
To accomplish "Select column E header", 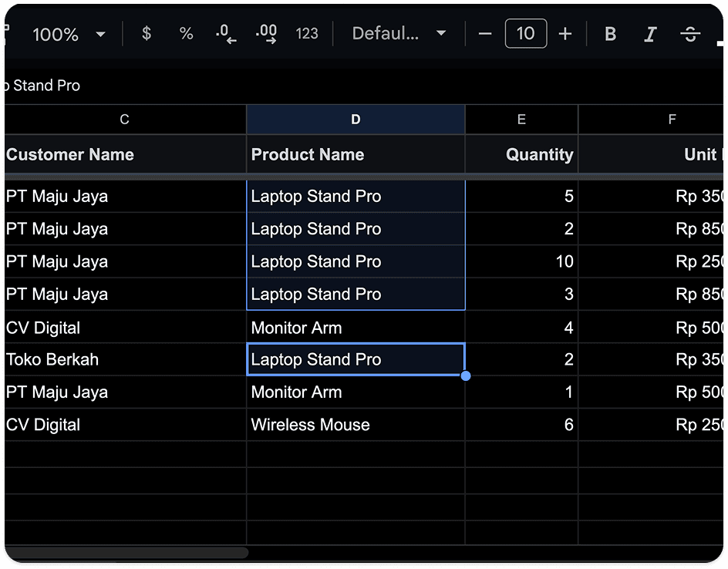I will click(521, 120).
